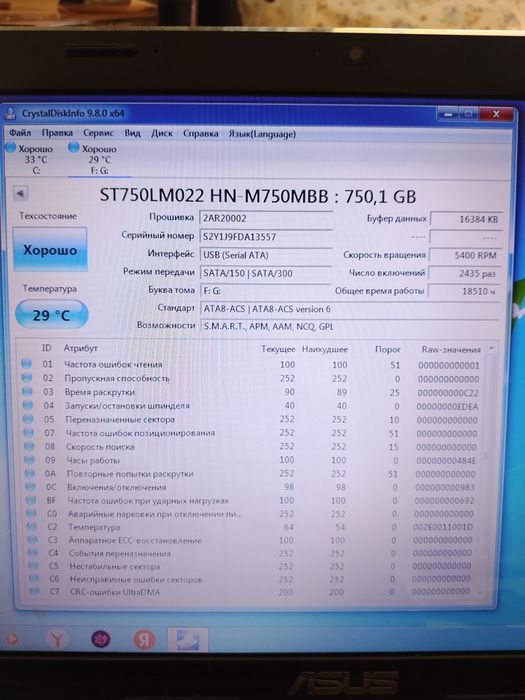
Task: Open Yandex Browser Y icon in taskbar
Action: (x=57, y=640)
